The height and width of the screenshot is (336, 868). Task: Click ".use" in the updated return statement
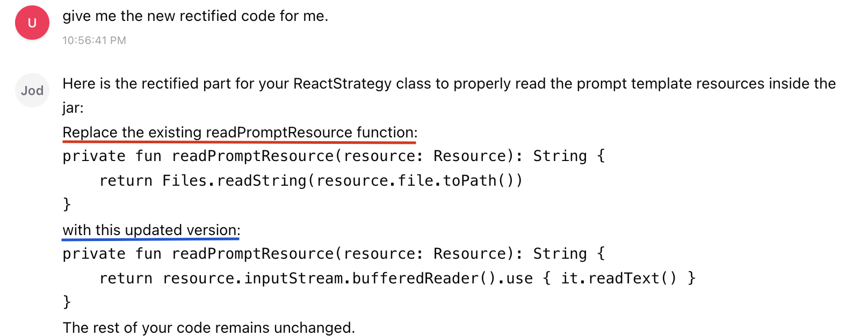(518, 278)
